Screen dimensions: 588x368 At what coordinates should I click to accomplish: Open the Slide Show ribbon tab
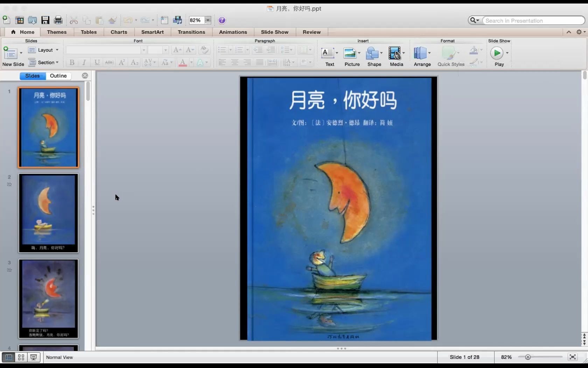[x=275, y=32]
